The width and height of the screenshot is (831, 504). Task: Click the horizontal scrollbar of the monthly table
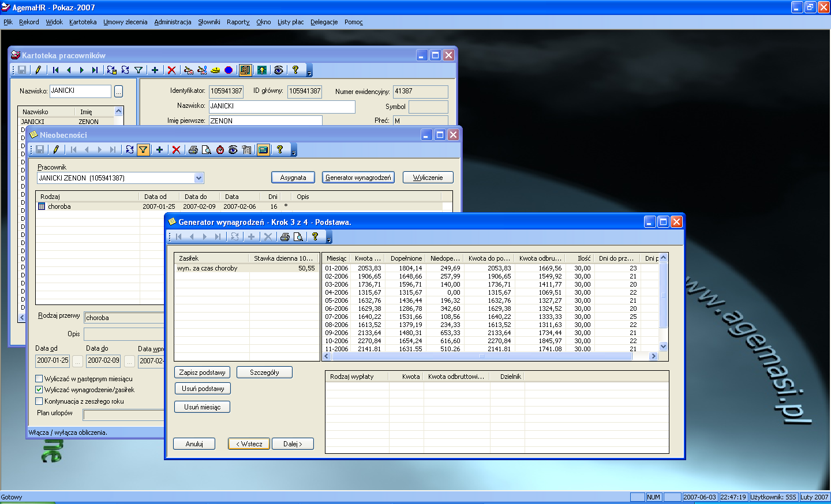coord(481,356)
